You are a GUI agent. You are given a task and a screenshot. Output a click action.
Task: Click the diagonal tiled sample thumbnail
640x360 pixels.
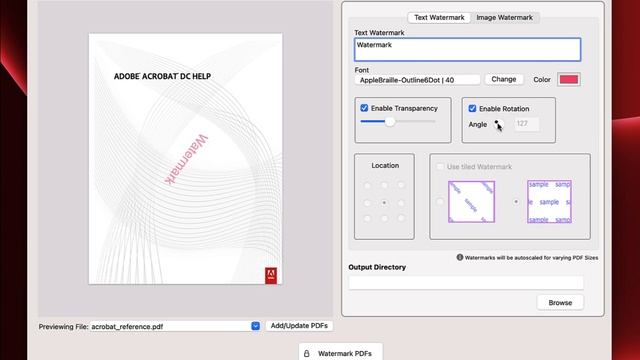tap(471, 202)
